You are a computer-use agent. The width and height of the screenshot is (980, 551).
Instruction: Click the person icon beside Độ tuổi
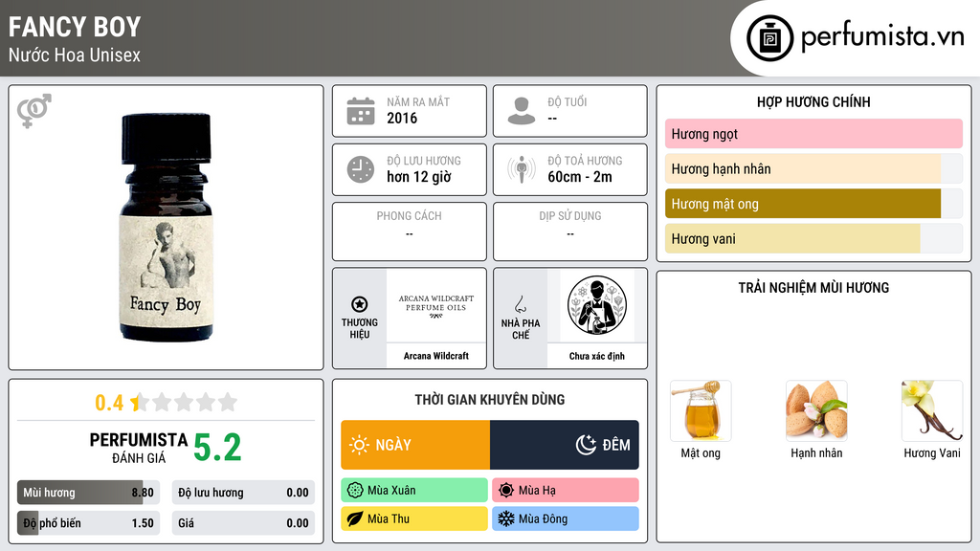[522, 111]
